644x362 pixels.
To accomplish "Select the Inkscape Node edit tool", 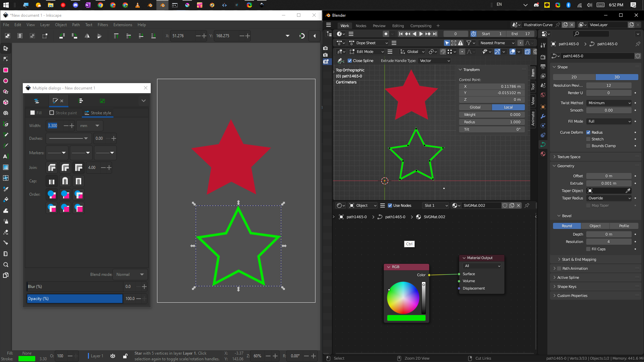I will click(x=6, y=59).
